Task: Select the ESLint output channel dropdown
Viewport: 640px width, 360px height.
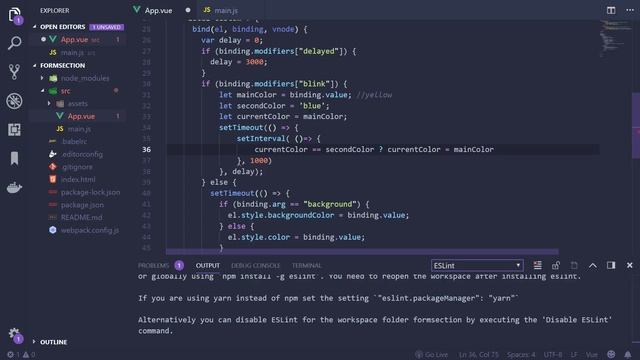Action: pyautogui.click(x=477, y=266)
